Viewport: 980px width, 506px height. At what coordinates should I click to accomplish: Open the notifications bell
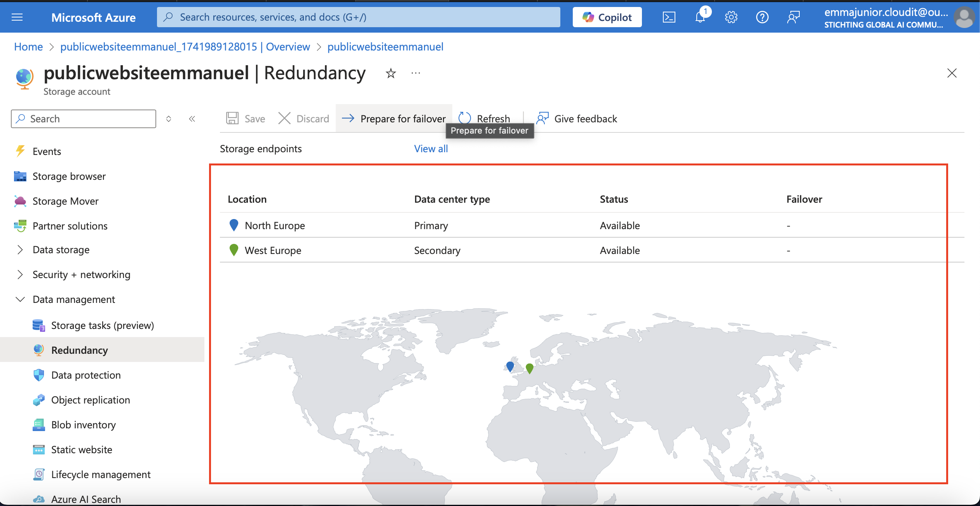click(700, 17)
